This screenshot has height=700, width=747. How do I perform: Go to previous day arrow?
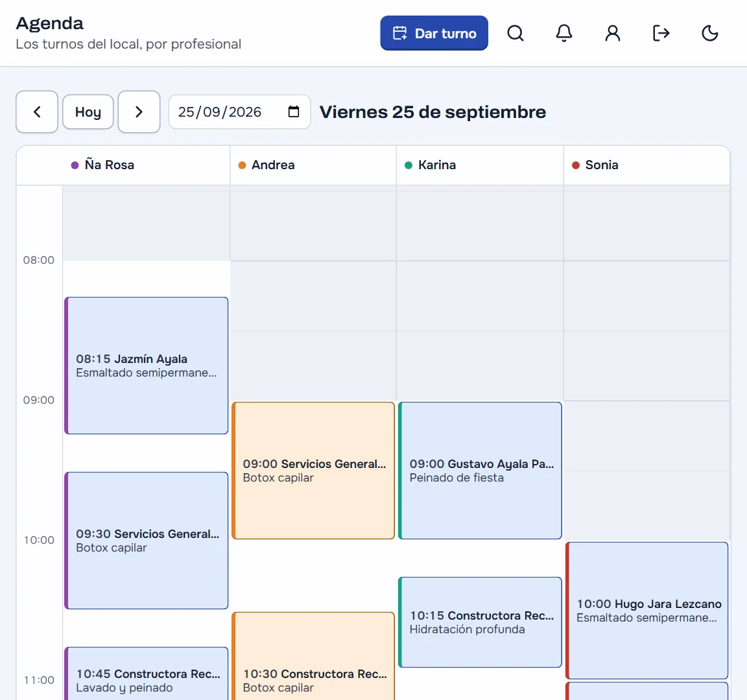click(x=37, y=112)
